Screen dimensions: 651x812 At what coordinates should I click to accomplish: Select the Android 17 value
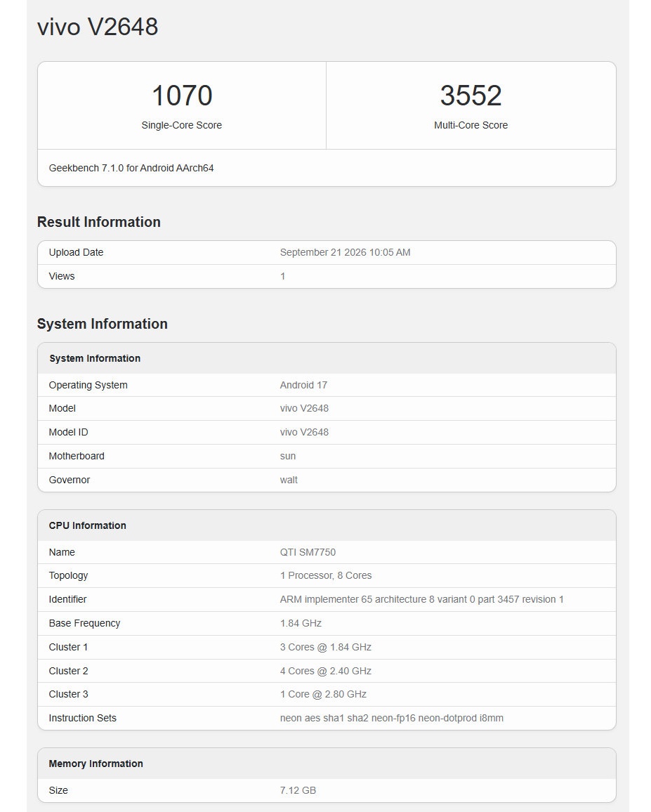coord(303,386)
